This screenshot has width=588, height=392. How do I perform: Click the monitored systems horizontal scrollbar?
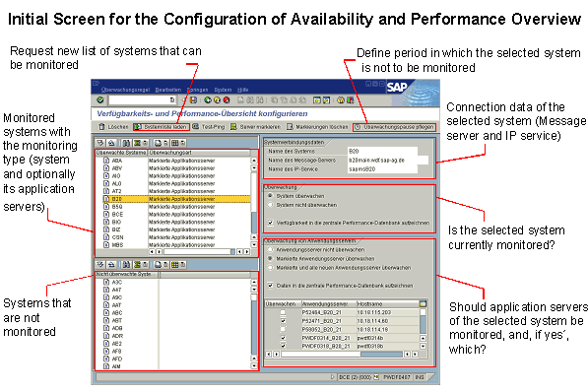(x=200, y=252)
